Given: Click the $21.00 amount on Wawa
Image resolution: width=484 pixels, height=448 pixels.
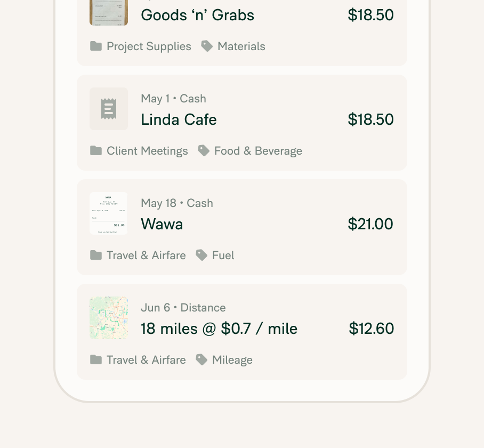Looking at the screenshot, I should coord(370,224).
